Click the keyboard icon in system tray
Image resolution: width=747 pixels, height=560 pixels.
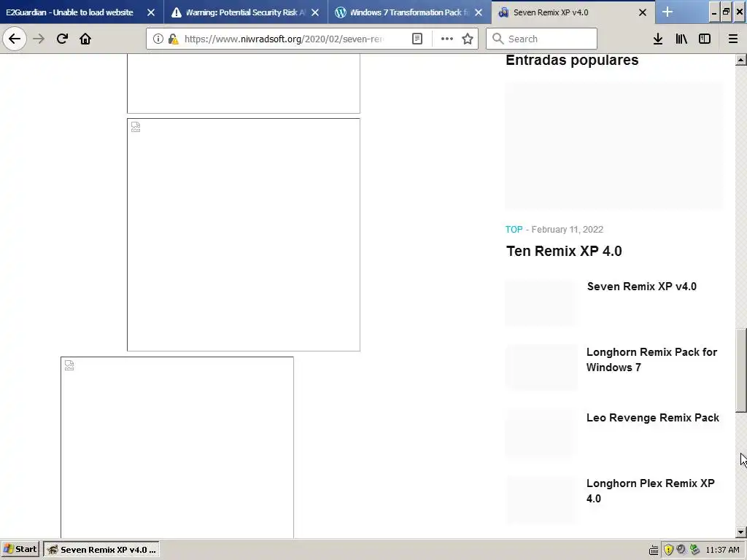coord(654,550)
